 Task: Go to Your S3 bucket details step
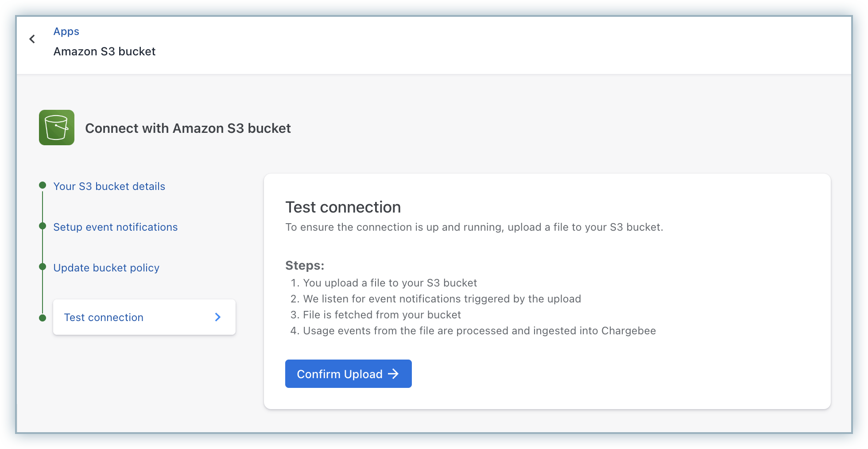[109, 186]
